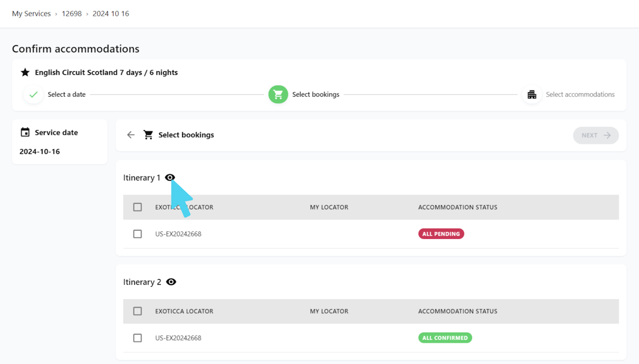Go to 12698 breadcrumb link
The height and width of the screenshot is (364, 639).
coord(72,14)
